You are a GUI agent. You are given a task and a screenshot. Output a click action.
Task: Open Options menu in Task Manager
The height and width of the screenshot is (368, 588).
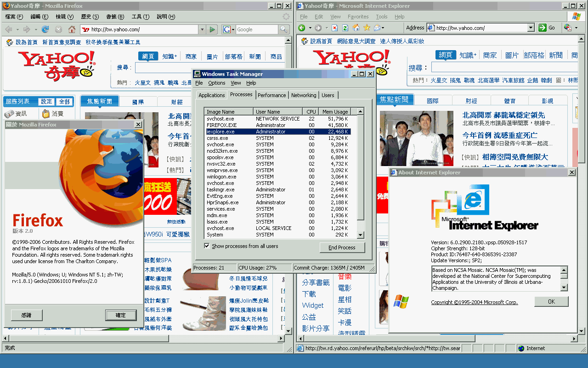(x=216, y=83)
